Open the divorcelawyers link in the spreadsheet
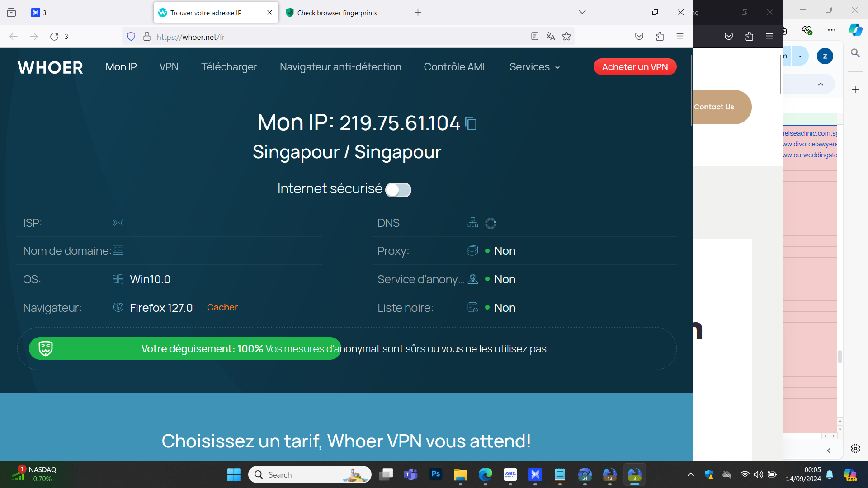The height and width of the screenshot is (488, 868). pos(810,144)
